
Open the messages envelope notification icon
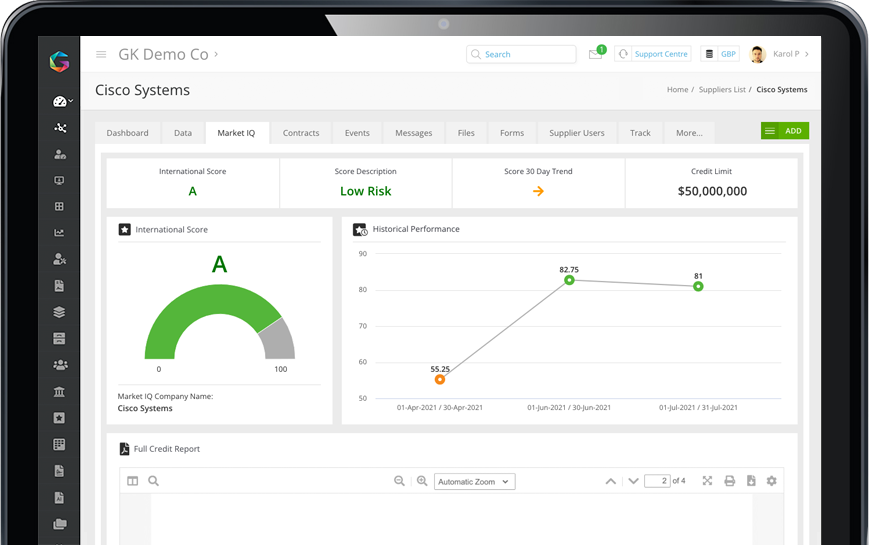pyautogui.click(x=596, y=55)
